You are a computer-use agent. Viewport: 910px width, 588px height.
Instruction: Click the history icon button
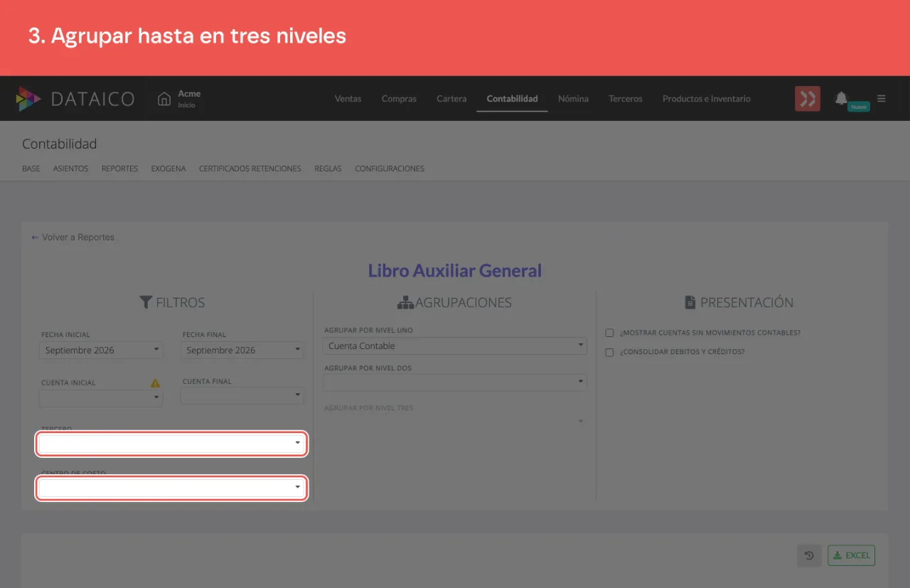809,555
